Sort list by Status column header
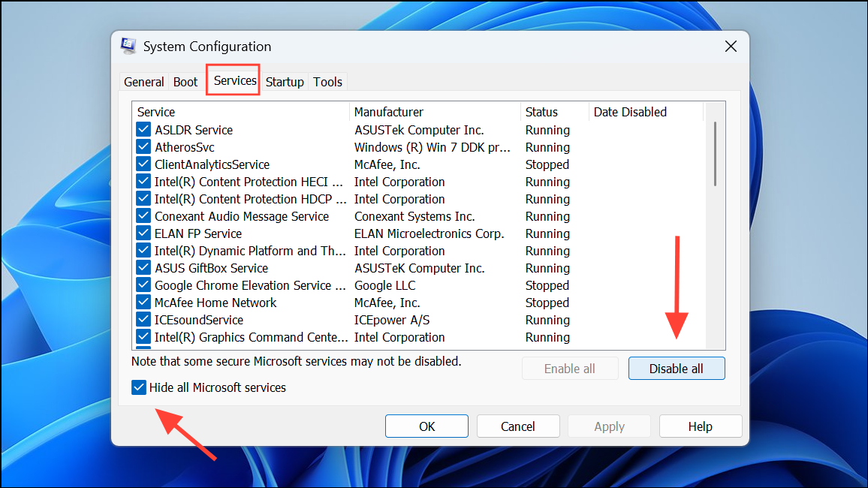 click(555, 112)
